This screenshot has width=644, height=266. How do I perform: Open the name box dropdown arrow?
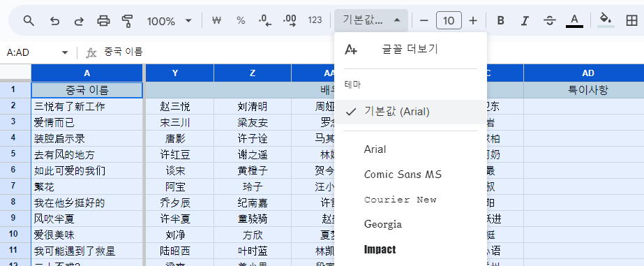pos(65,52)
